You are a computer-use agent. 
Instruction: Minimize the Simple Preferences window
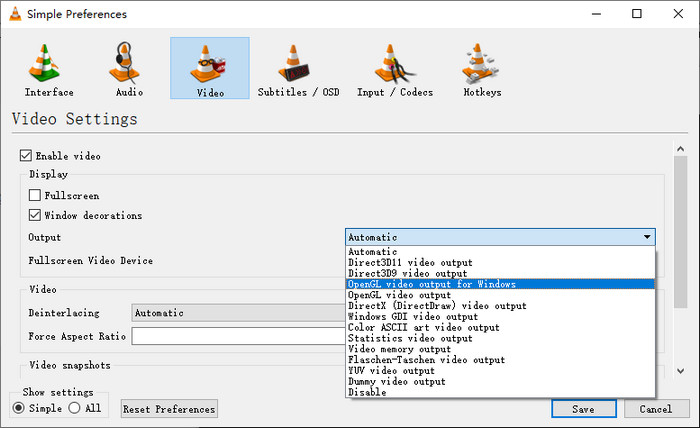pyautogui.click(x=596, y=14)
